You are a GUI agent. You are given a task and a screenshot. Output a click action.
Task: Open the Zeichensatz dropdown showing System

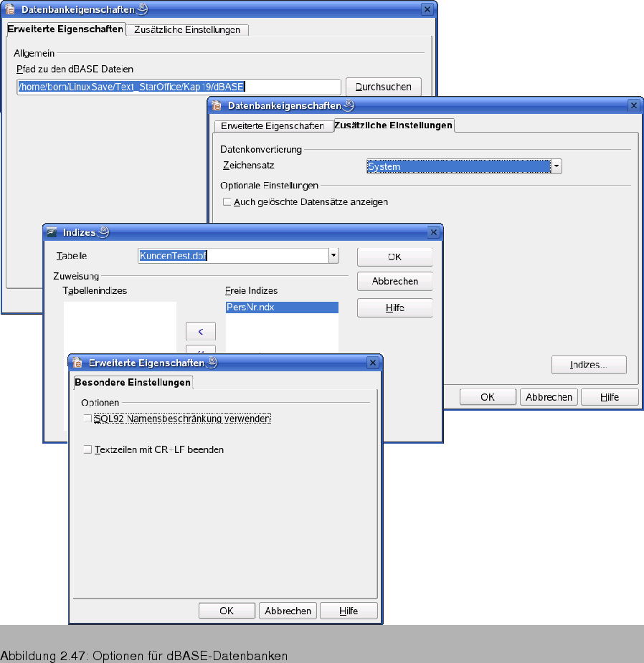pos(557,166)
